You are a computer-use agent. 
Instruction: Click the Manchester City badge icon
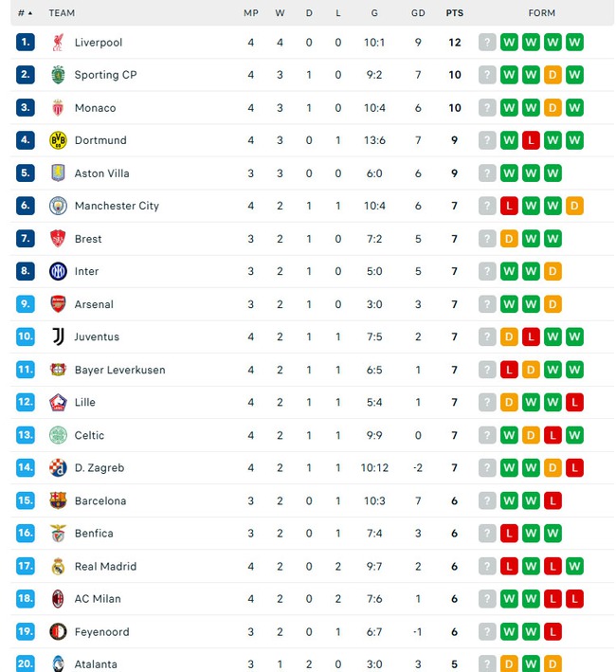click(58, 206)
